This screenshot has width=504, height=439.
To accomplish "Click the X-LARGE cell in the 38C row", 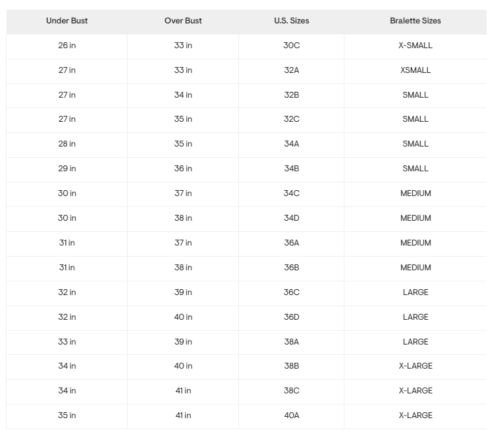I will click(x=415, y=391).
